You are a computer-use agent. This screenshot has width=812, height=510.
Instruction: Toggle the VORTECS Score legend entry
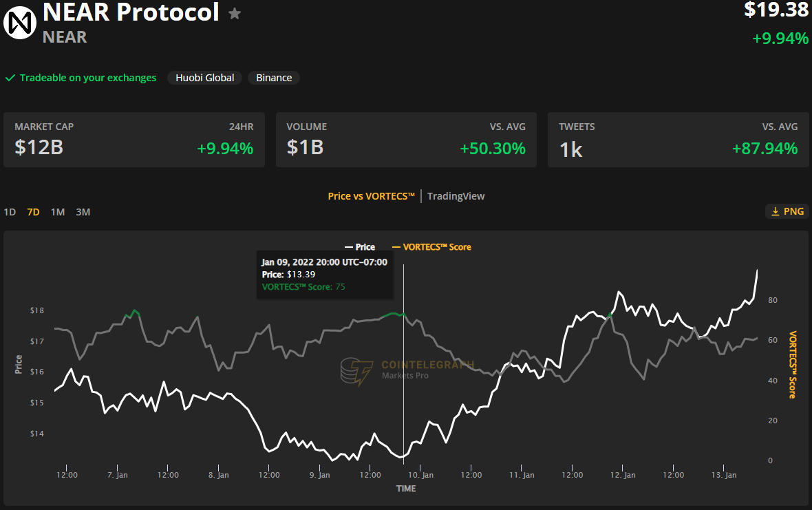coord(431,247)
